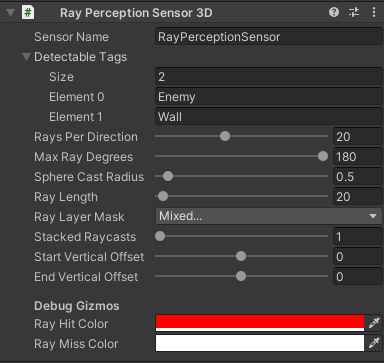Screen dimensions: 384x363
Task: Collapse the Detectable Tags list
Action: (26, 57)
